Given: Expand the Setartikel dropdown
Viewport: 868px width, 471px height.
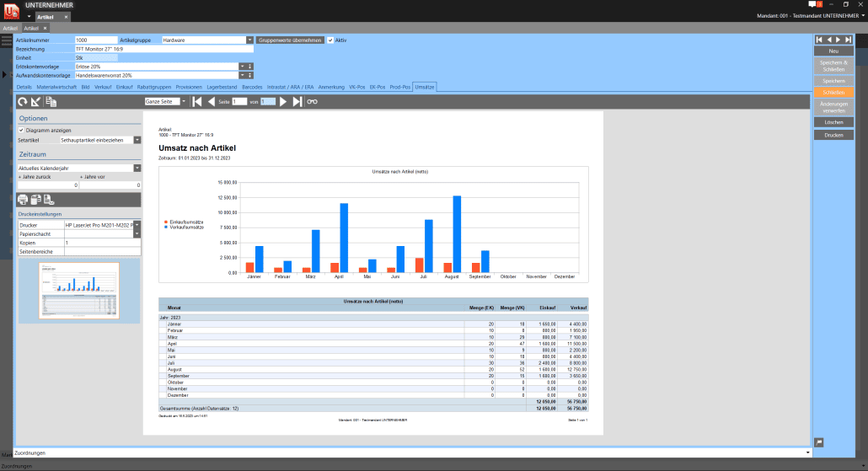Looking at the screenshot, I should click(x=137, y=140).
